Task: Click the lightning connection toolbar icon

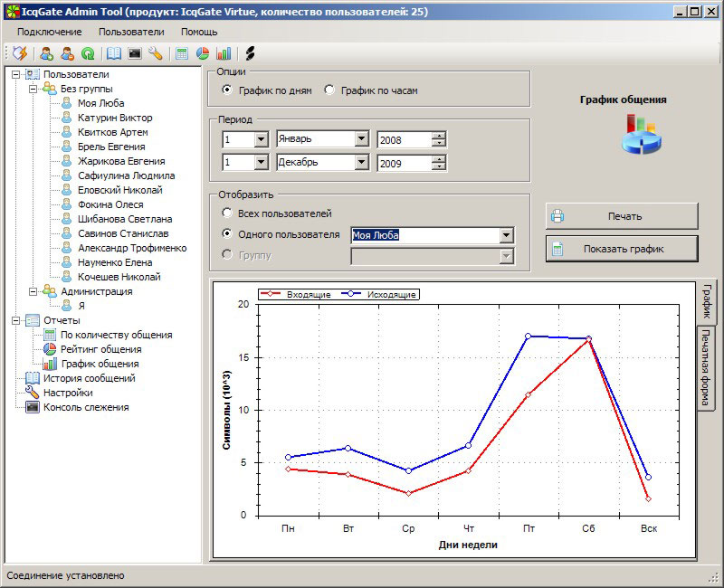Action: (20, 53)
